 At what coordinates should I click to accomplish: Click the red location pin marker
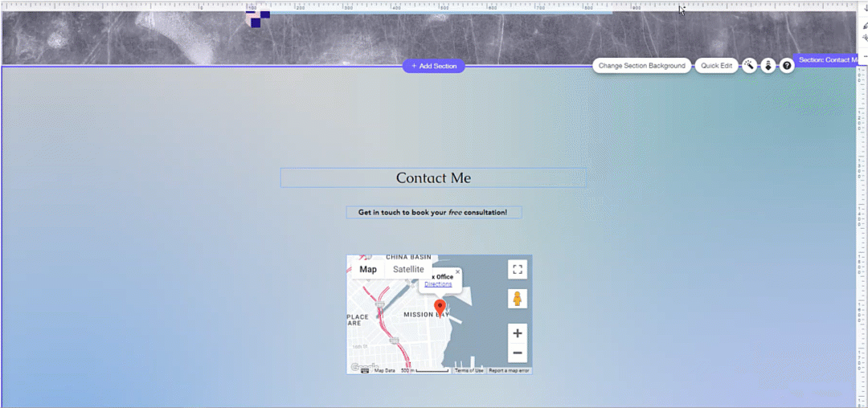point(440,308)
